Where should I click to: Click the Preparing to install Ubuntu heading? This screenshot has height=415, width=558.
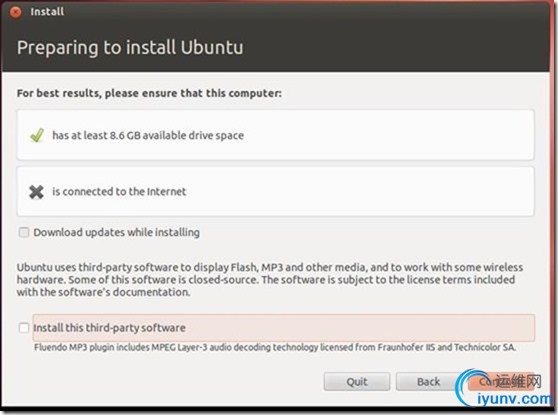[130, 48]
